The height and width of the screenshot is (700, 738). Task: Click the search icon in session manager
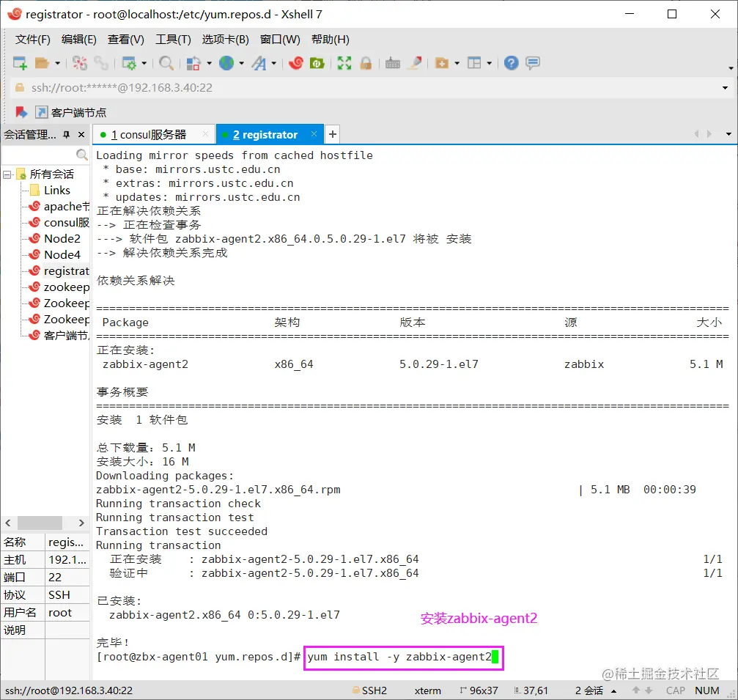coord(82,155)
